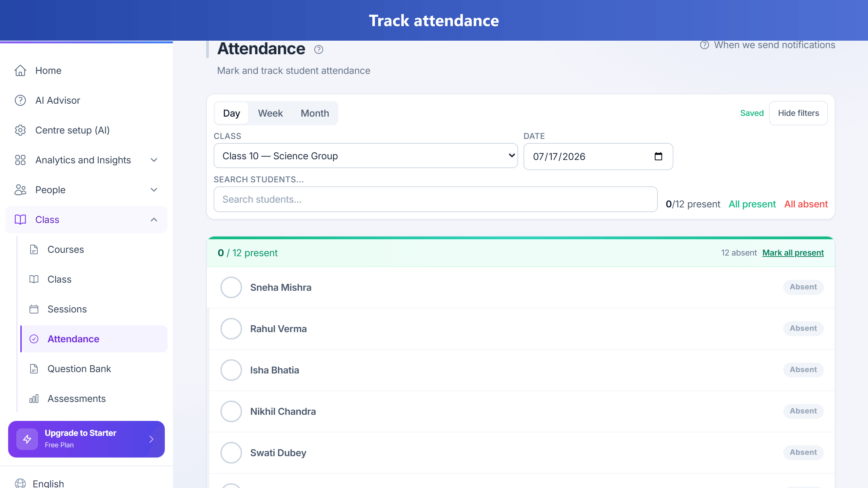Image resolution: width=868 pixels, height=488 pixels.
Task: Click the Mark all present link
Action: point(793,253)
